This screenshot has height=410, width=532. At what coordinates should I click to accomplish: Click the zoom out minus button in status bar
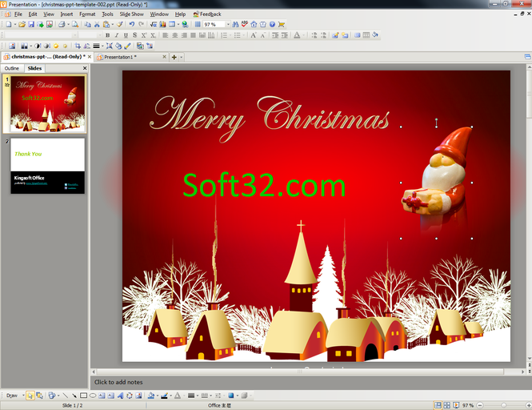click(x=480, y=405)
